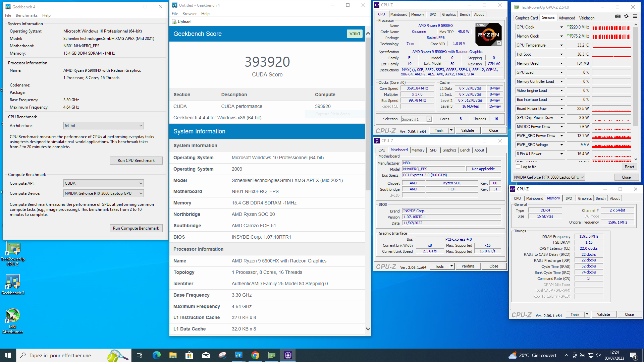Image resolution: width=644 pixels, height=362 pixels.
Task: Click Tools button in CPU-Z Mainboard window
Action: (439, 266)
